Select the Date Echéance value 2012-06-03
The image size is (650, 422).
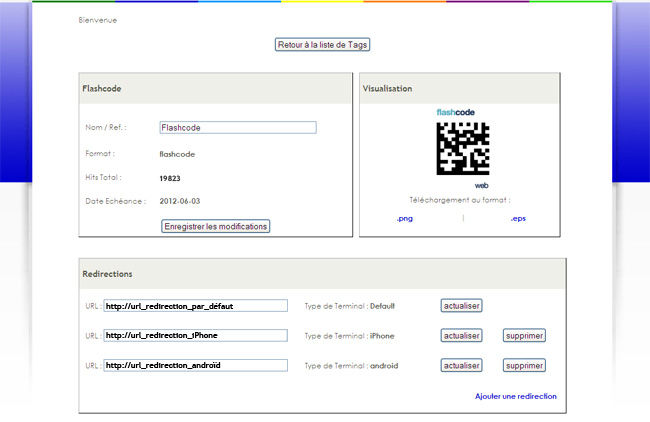(180, 201)
